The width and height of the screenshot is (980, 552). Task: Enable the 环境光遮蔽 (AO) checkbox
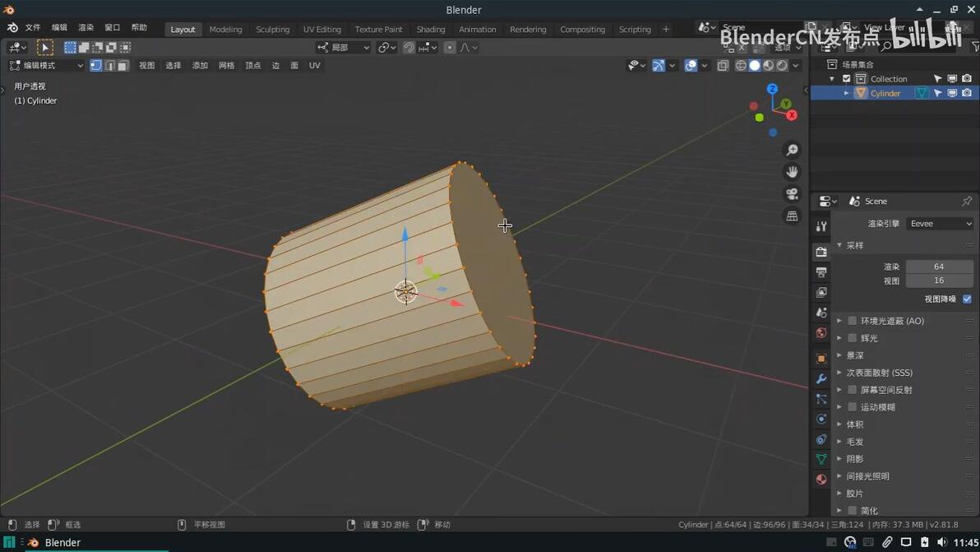852,321
